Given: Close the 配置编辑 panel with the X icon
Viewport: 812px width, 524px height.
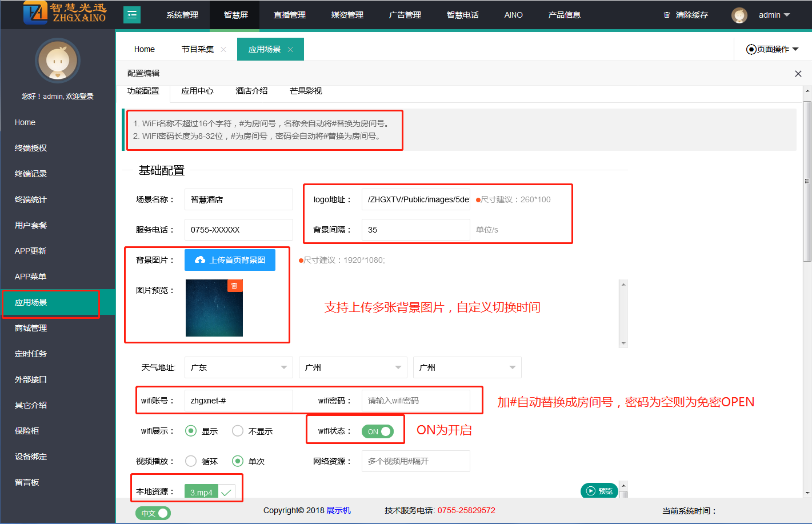Looking at the screenshot, I should click(798, 74).
